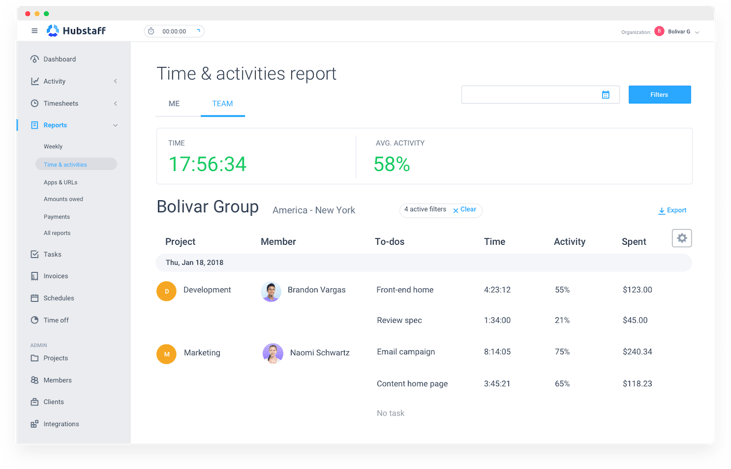The width and height of the screenshot is (731, 469).
Task: Open Amounts owed report
Action: coord(63,199)
